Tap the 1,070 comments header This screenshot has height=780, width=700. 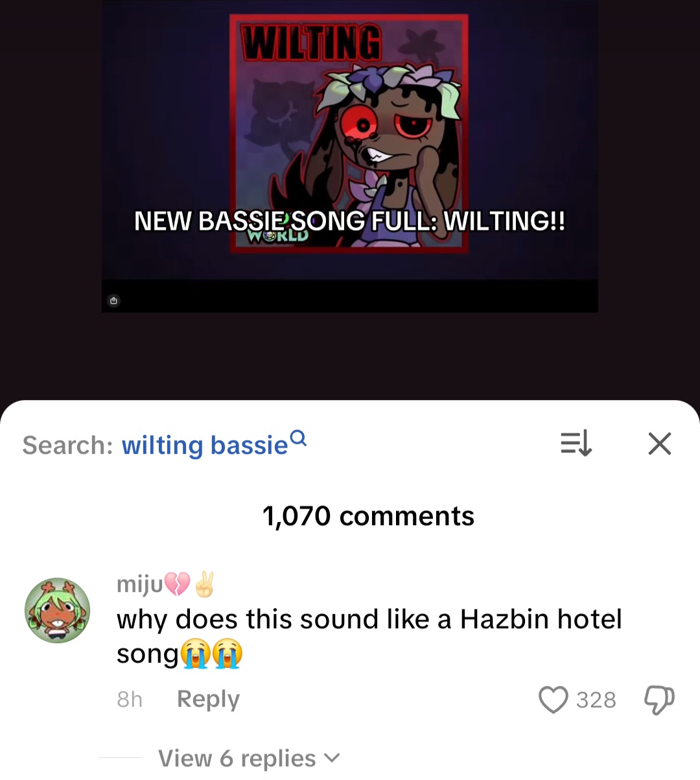coord(368,516)
